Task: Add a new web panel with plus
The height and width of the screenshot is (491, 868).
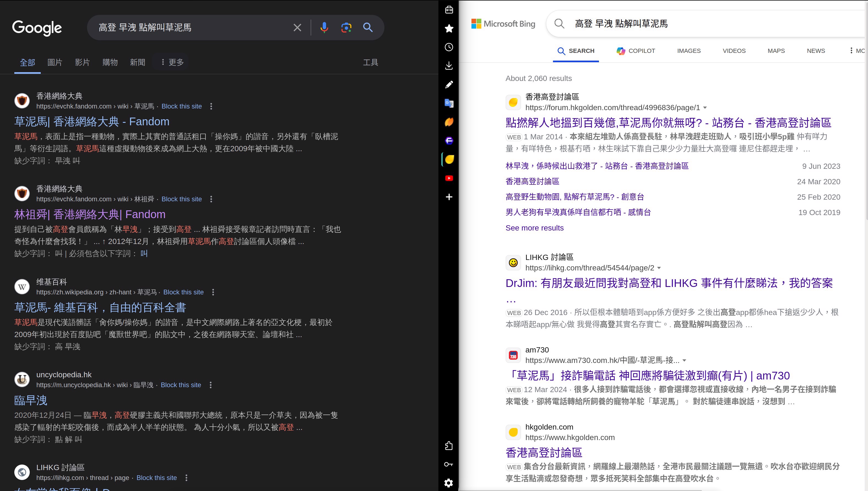Action: tap(449, 197)
